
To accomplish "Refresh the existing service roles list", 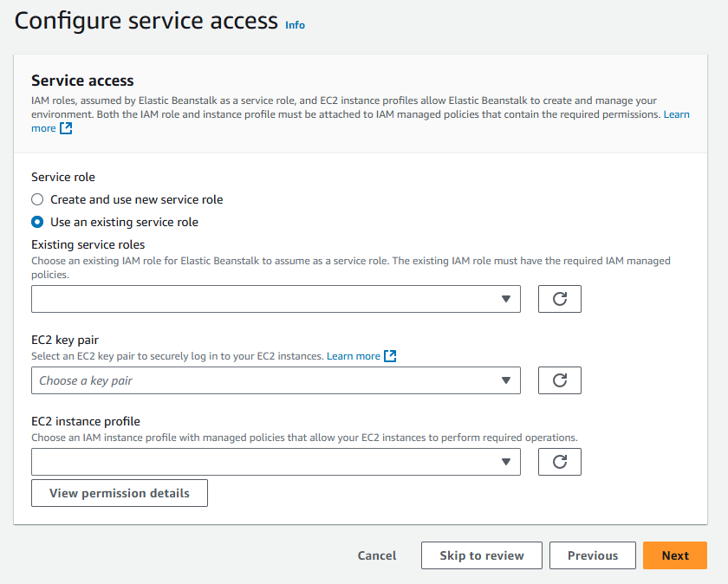I will (559, 299).
